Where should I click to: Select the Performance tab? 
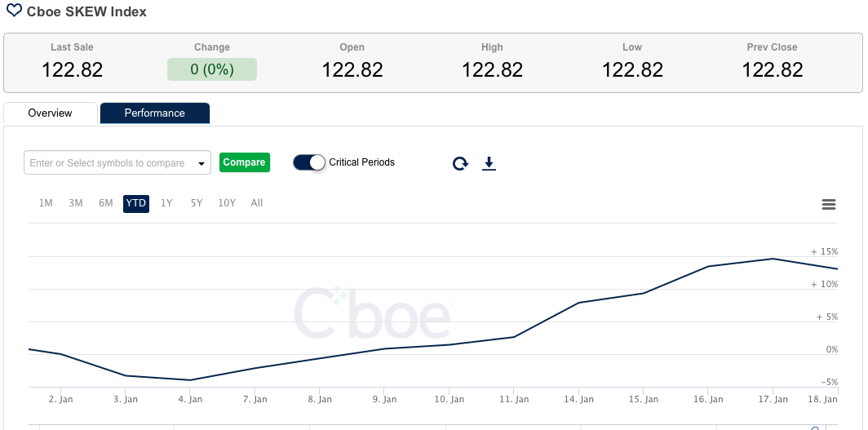pos(154,113)
